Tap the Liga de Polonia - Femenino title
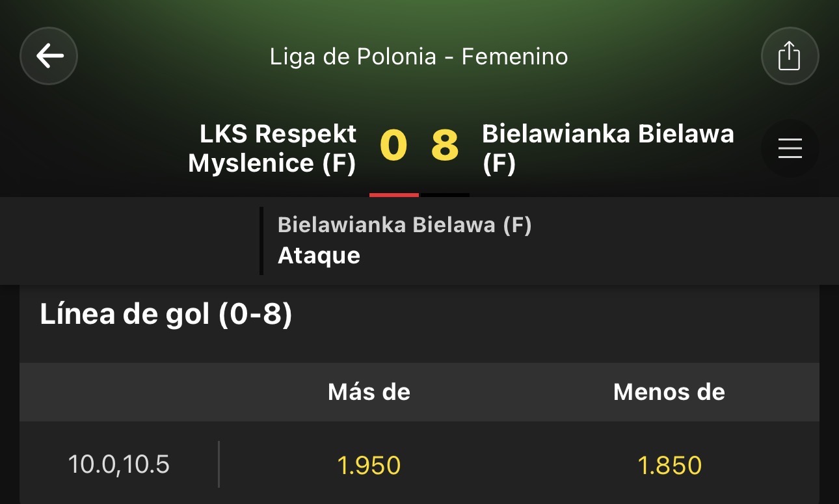The width and height of the screenshot is (839, 504). coord(419,57)
